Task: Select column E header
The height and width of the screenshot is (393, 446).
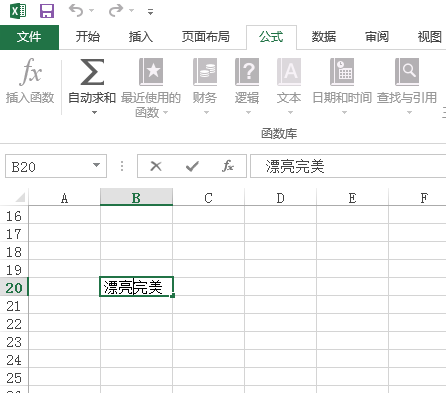Action: coord(352,198)
